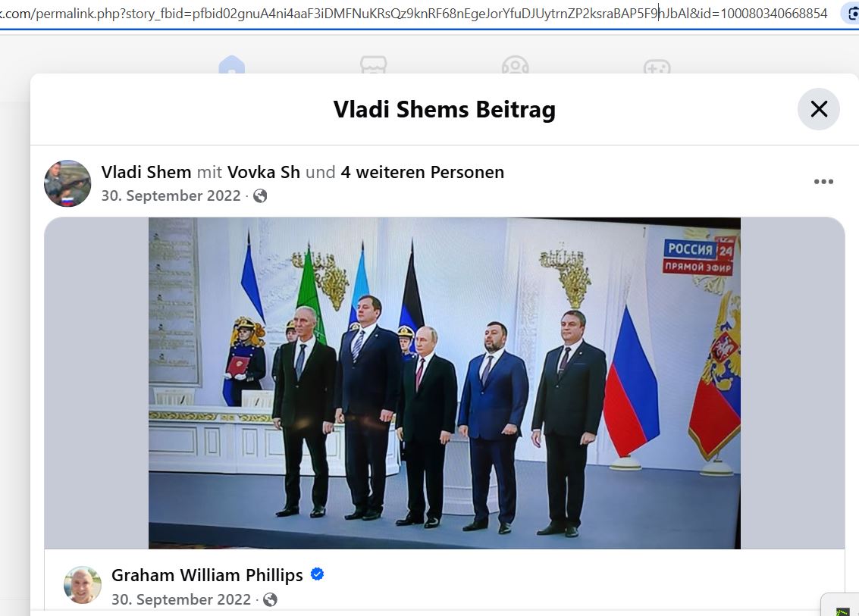Close the Vladi Shems Beitrag dialog
This screenshot has width=859, height=616.
tap(819, 109)
